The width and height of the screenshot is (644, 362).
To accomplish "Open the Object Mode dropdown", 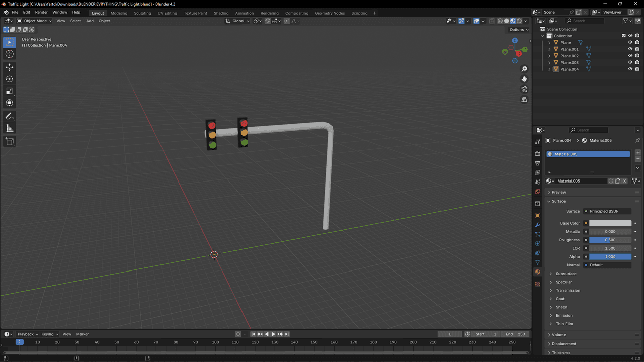I will pyautogui.click(x=34, y=21).
